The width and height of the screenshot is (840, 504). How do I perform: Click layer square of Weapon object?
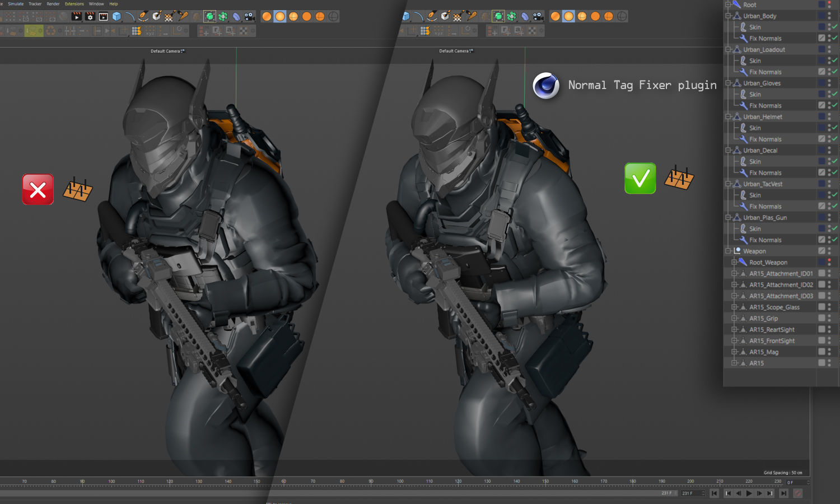tap(822, 251)
